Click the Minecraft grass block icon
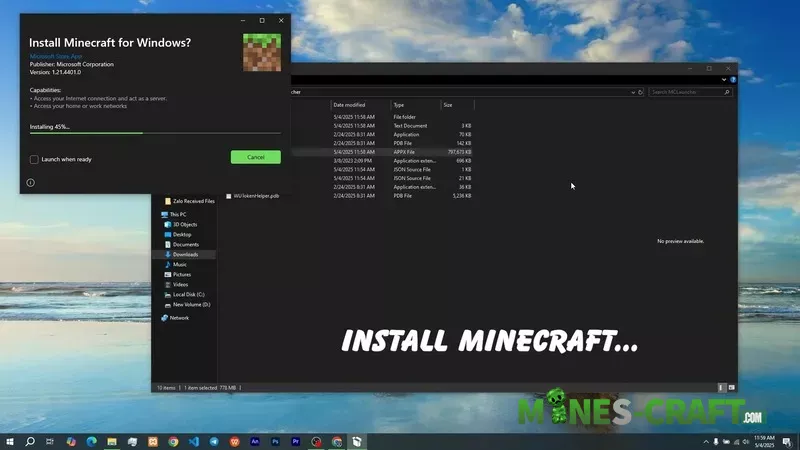Image resolution: width=800 pixels, height=450 pixels. point(262,52)
